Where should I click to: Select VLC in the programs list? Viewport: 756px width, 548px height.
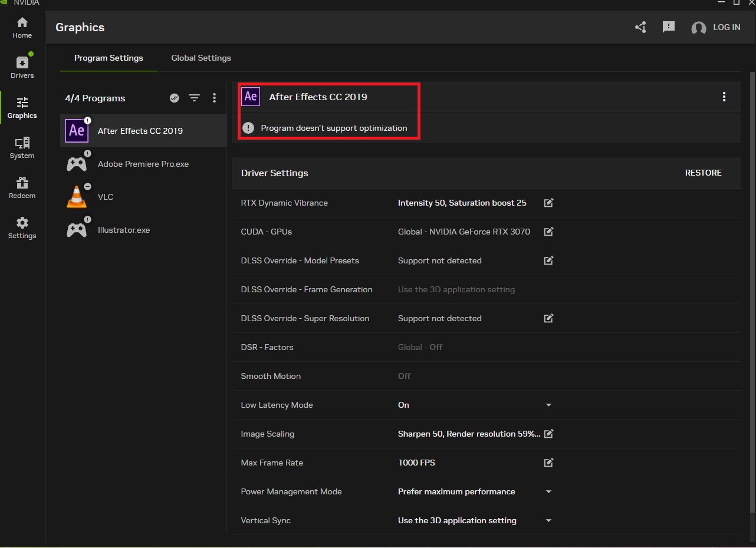[105, 197]
